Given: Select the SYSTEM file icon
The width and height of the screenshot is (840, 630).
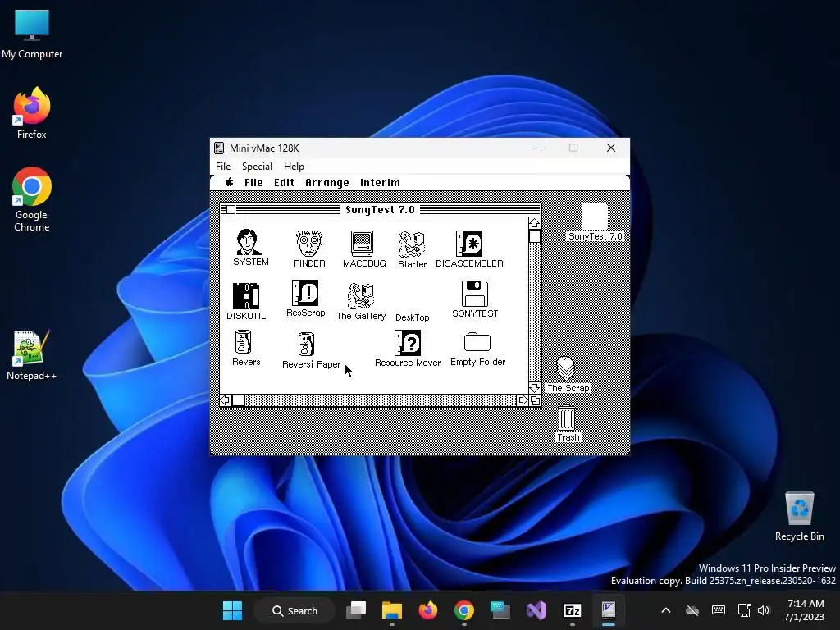Looking at the screenshot, I should pyautogui.click(x=249, y=243).
